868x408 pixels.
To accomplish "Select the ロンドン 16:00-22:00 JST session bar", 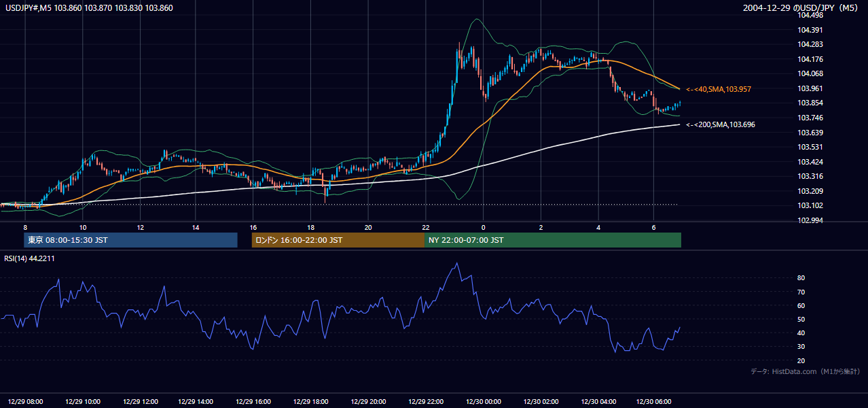I will click(x=338, y=240).
